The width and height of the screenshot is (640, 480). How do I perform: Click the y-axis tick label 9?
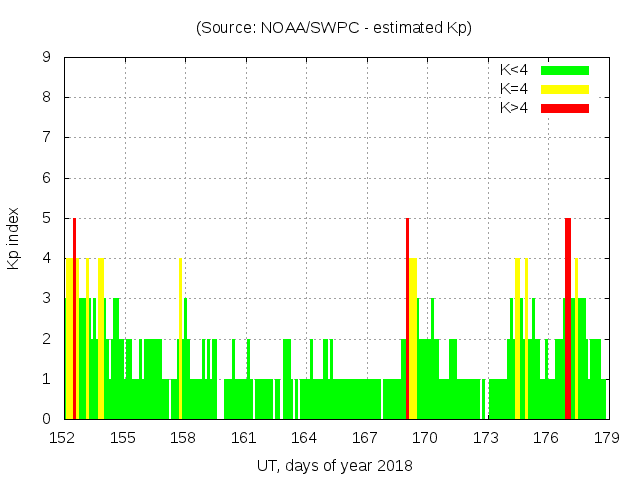[x=46, y=57]
